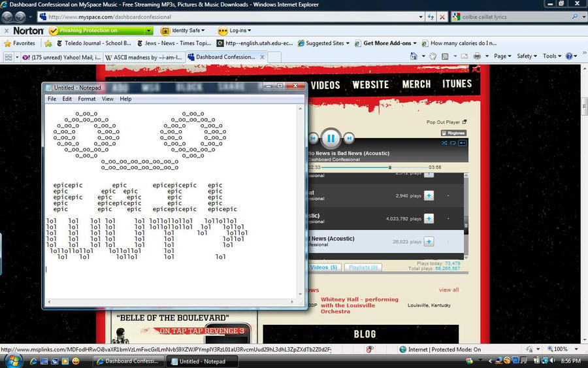
Task: Go back with the browser Back arrow
Action: (x=7, y=17)
